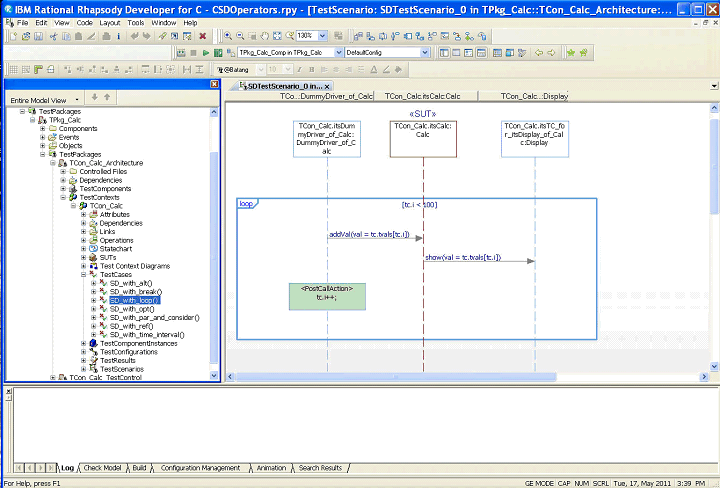Click the Redo arrow icon
This screenshot has height=488, width=720.
(146, 36)
